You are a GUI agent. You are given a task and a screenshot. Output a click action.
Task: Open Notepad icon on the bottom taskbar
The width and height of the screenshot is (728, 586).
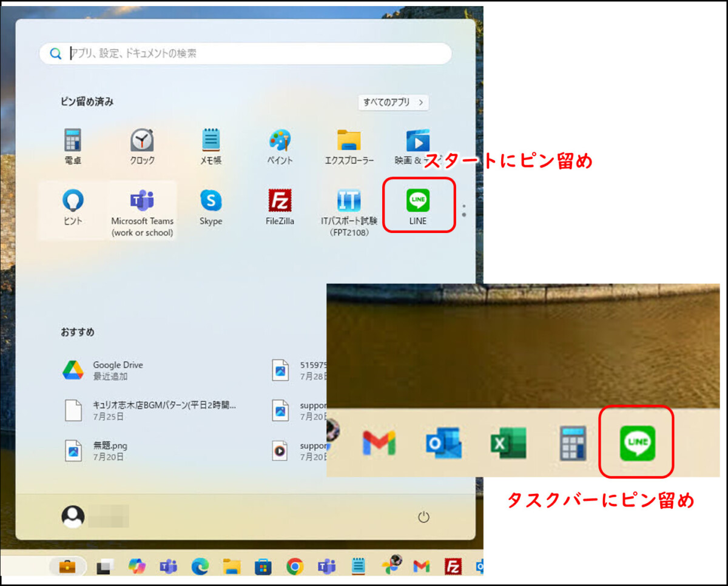358,567
